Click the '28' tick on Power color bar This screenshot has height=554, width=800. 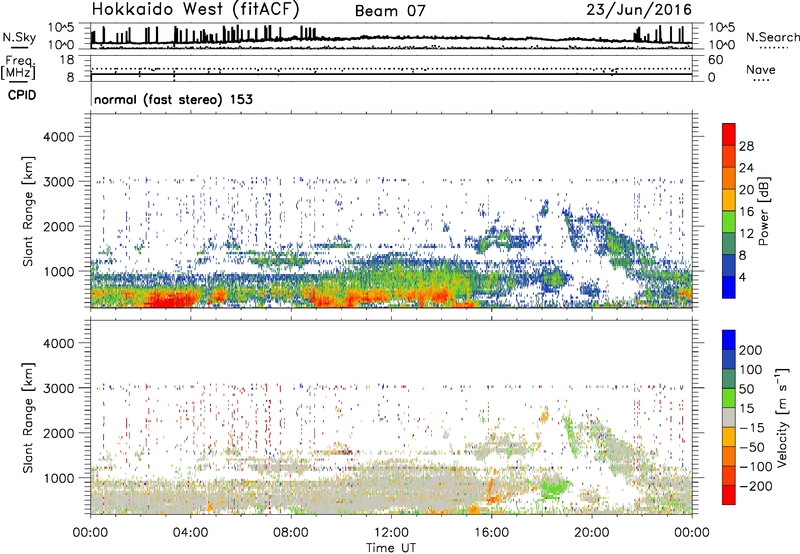point(746,146)
